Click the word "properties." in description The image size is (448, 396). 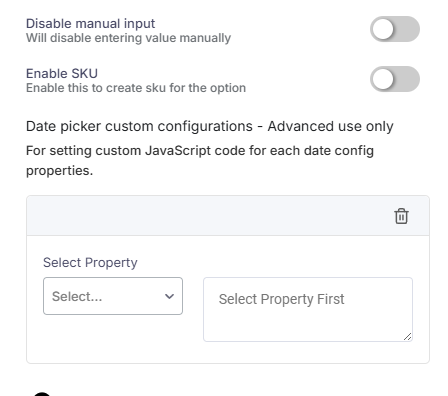tap(59, 171)
